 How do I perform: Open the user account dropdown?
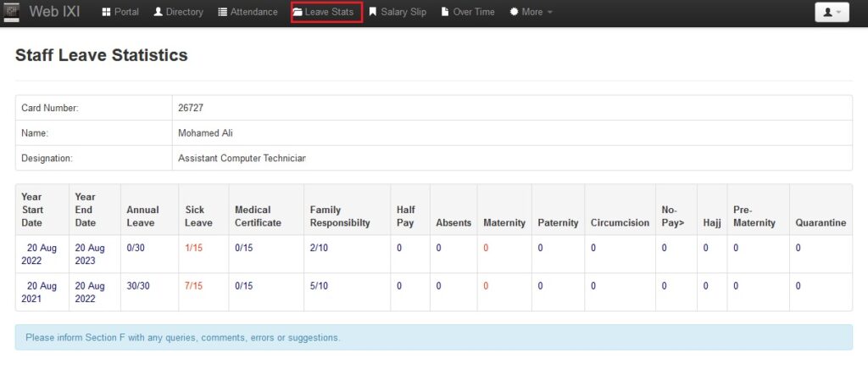(831, 13)
